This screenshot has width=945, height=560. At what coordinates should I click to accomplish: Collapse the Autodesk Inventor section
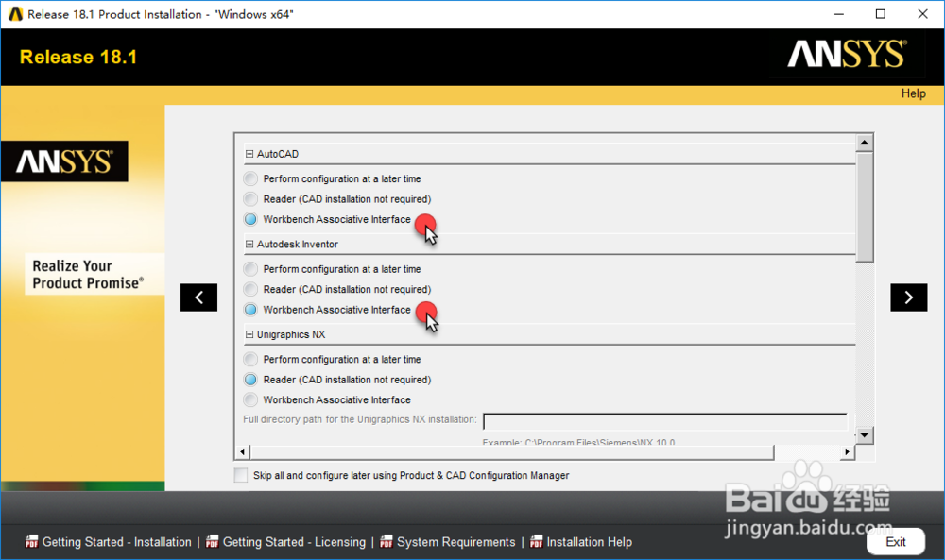pyautogui.click(x=249, y=245)
